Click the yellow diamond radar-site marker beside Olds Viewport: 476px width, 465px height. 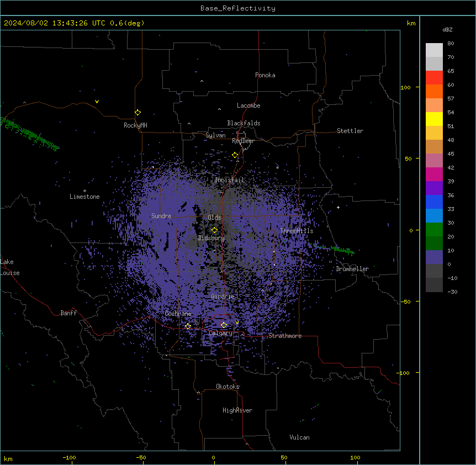click(x=214, y=230)
